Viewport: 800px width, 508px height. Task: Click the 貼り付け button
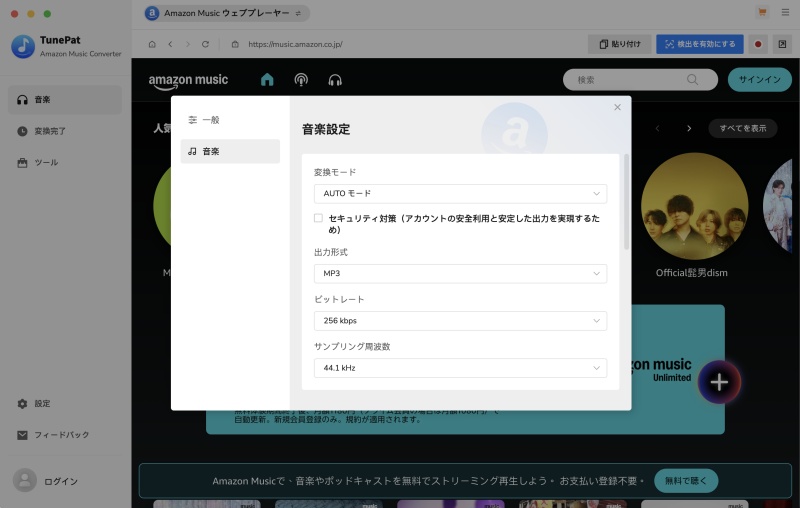tap(619, 44)
